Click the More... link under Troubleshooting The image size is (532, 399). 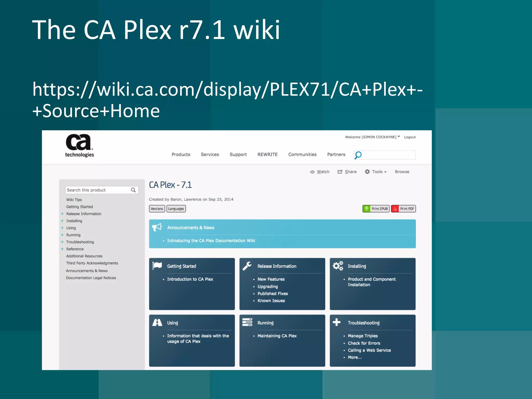point(355,357)
